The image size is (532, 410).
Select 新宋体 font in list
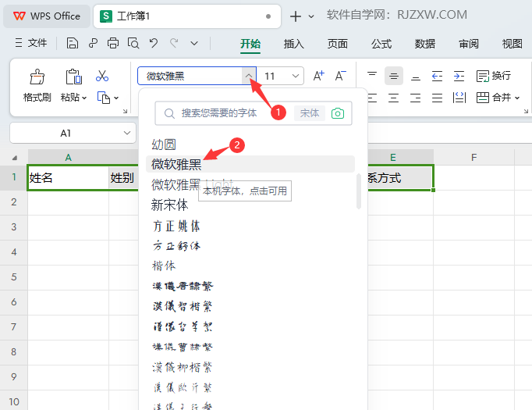(250, 205)
